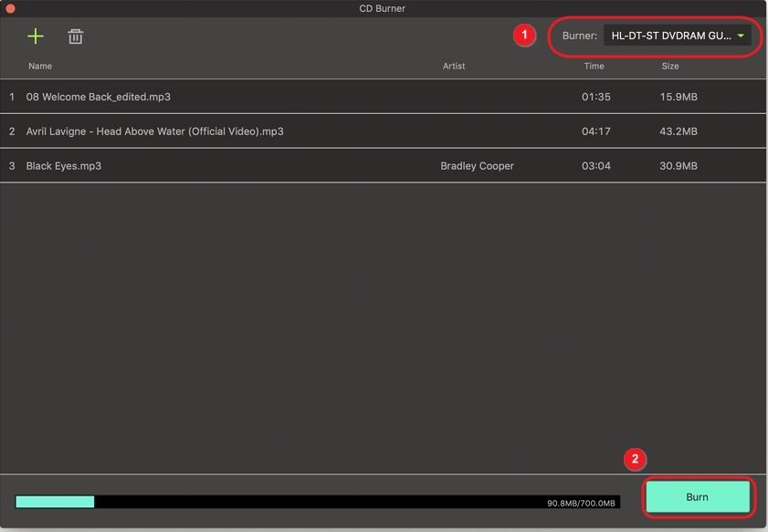
Task: Close the CD Burner window
Action: [x=10, y=8]
